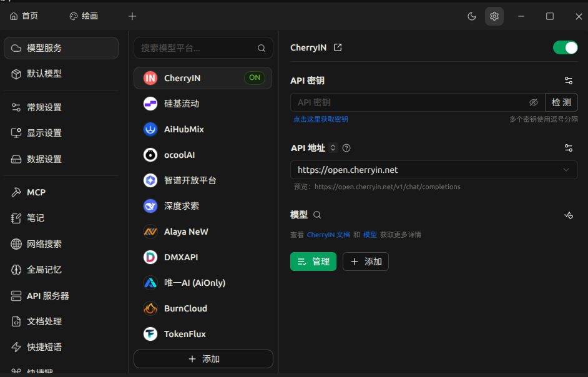The image size is (588, 377).
Task: Open API address settings slider icon
Action: coord(569,148)
